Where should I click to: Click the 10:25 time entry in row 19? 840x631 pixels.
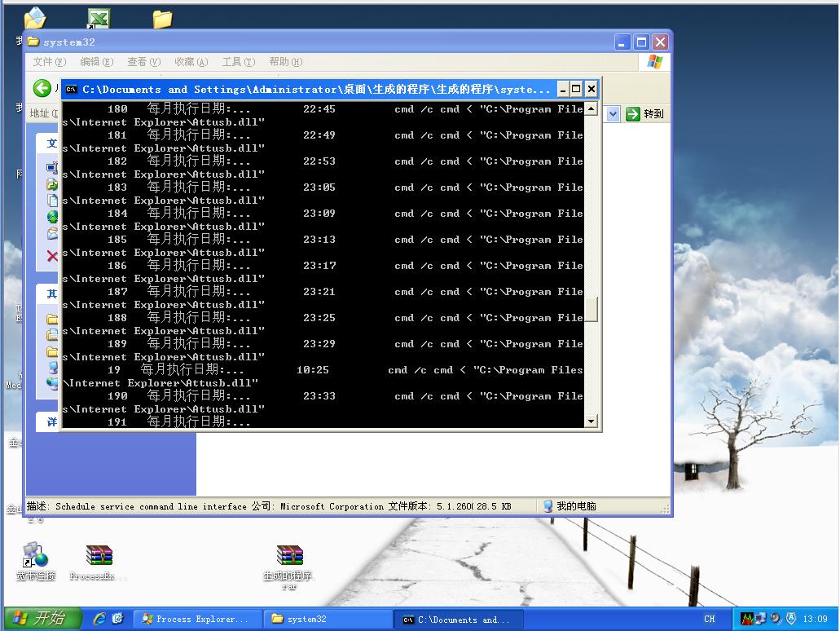tap(313, 370)
